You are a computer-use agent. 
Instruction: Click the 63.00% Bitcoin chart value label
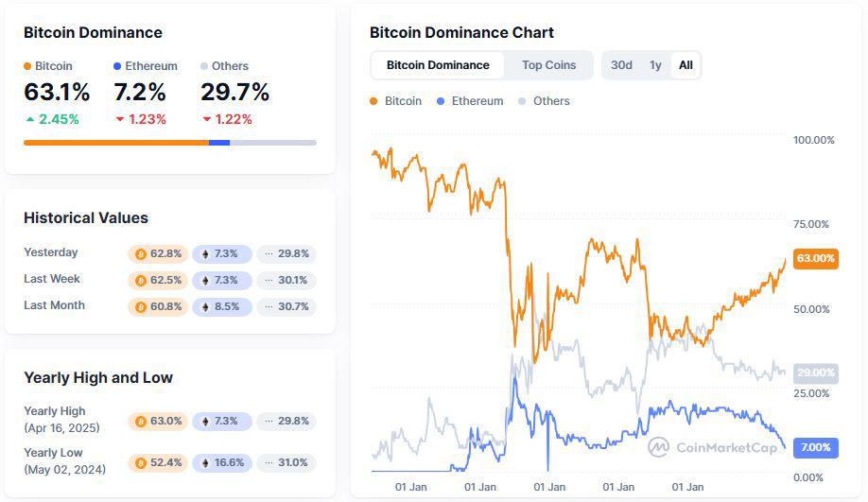(815, 258)
